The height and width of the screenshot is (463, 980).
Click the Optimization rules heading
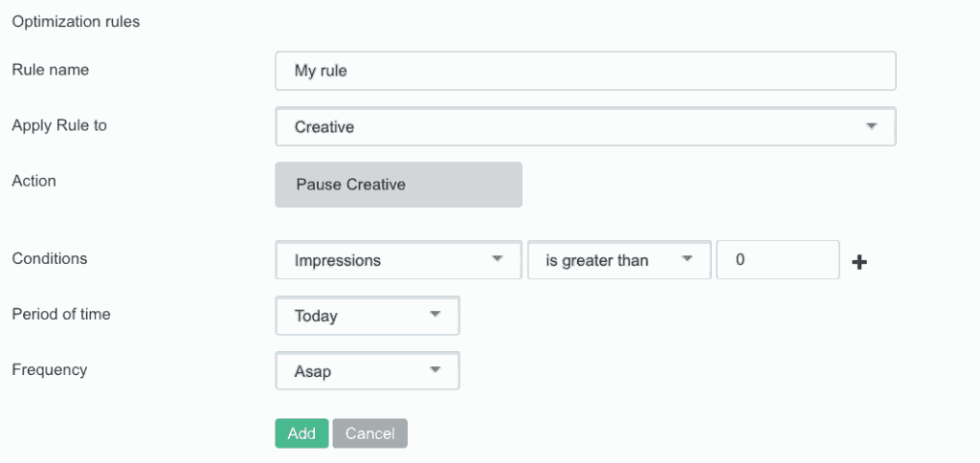76,21
